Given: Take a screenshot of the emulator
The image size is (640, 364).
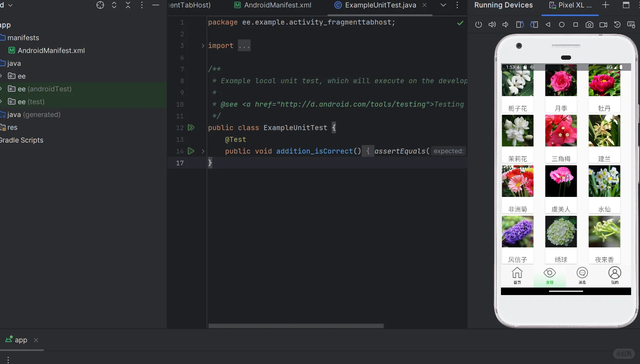Looking at the screenshot, I should tap(590, 25).
